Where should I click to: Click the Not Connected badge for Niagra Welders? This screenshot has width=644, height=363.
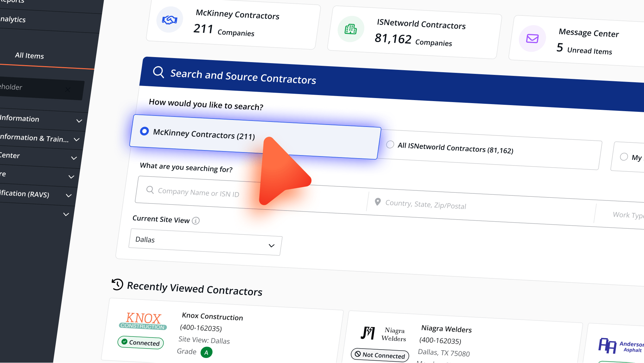coord(380,355)
